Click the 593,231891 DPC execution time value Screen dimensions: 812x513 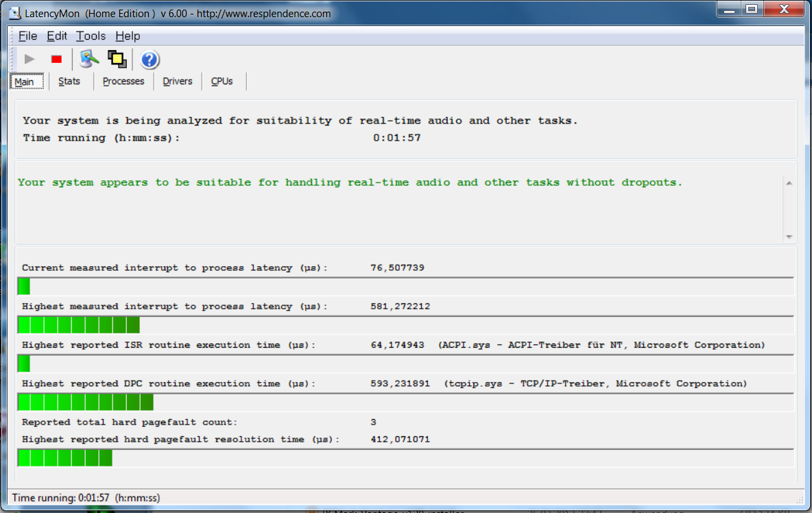400,383
